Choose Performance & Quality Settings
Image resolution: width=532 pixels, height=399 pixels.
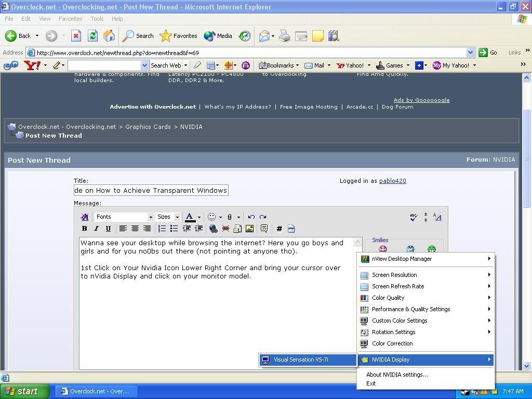(x=426, y=309)
